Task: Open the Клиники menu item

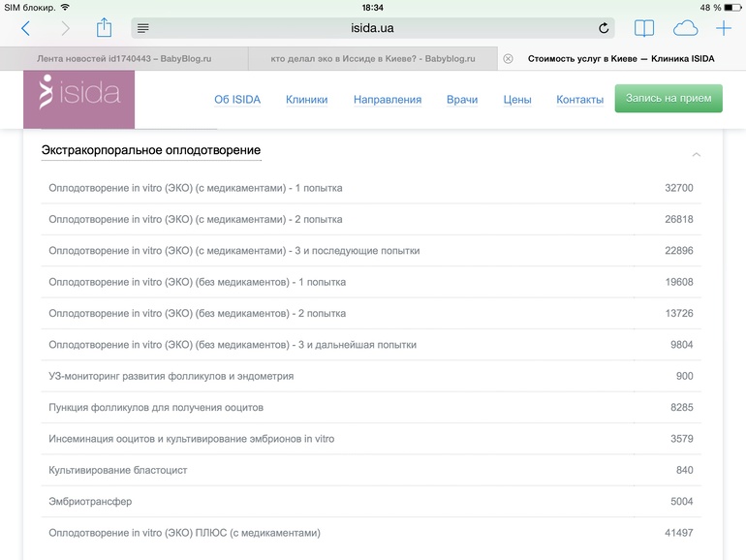Action: 306,99
